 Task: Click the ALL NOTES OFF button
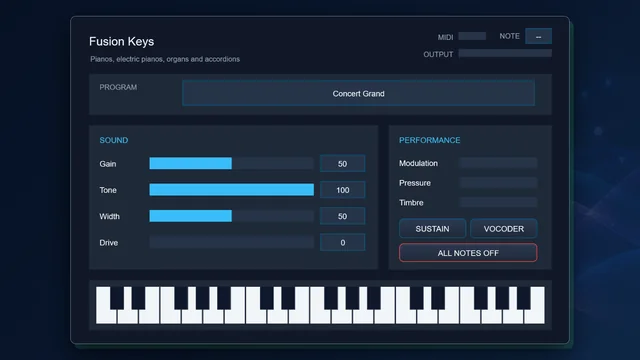[x=468, y=253]
